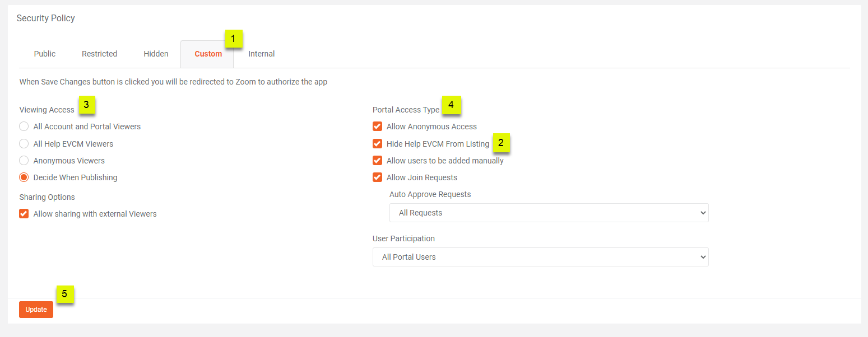Open the Restricted policy tab

(x=99, y=54)
